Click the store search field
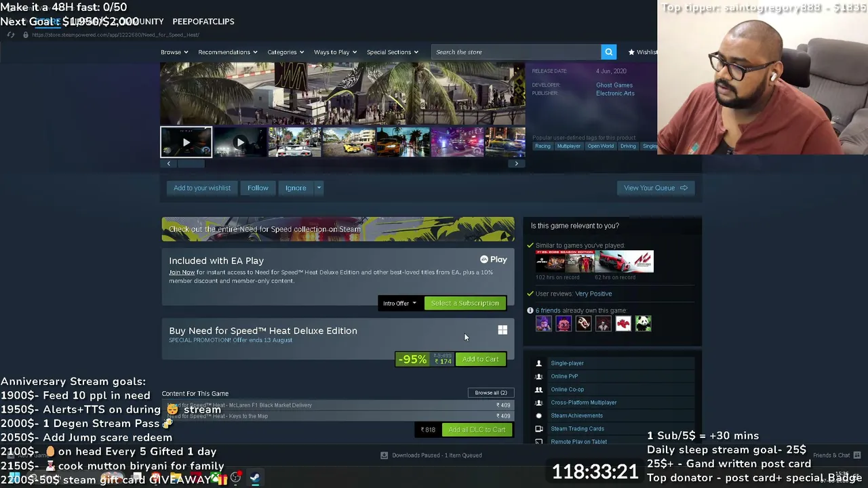Screen dimensions: 868x488 coord(516,52)
